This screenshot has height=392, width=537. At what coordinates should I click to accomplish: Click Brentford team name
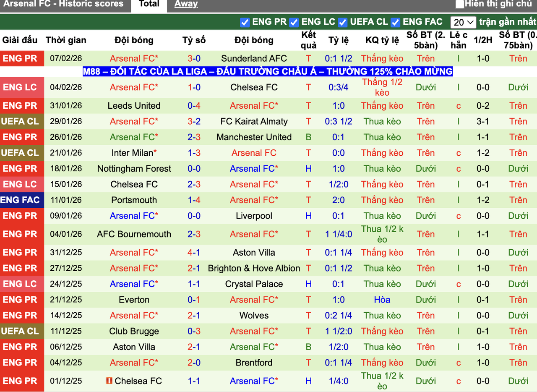(254, 363)
